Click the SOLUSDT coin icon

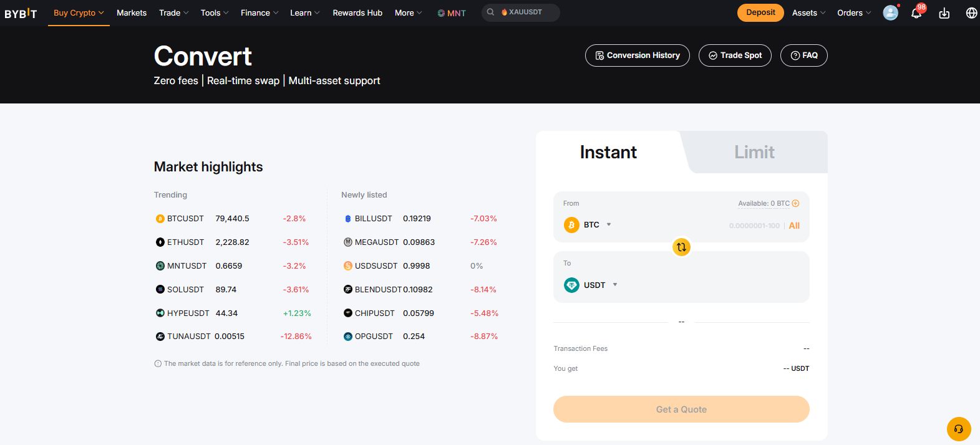point(160,290)
